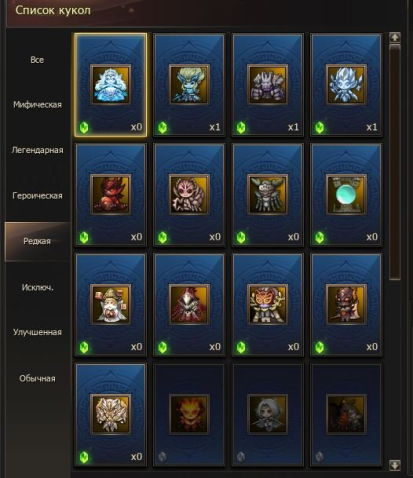Select the white-bearded elder doll with dice
413x478 pixels.
[x=110, y=305]
